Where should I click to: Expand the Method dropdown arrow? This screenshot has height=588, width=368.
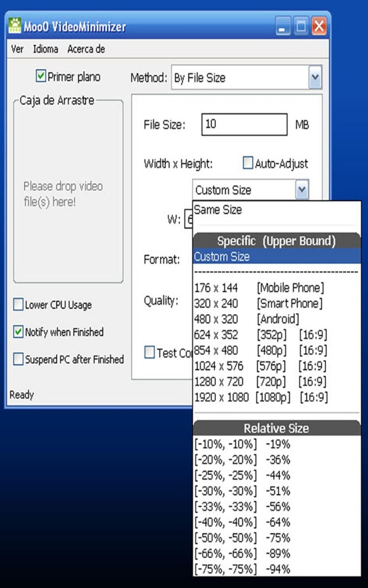(315, 77)
